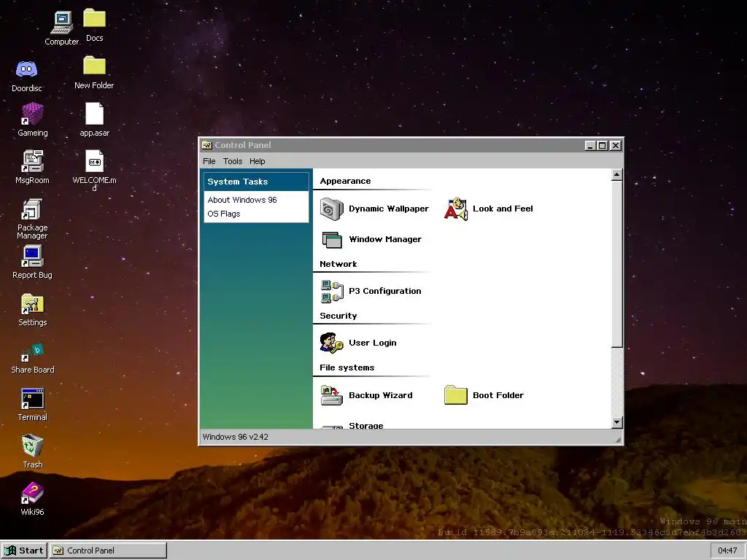Click the vertical scrollbar thumb
Screen dimensions: 747x560
tap(616, 264)
